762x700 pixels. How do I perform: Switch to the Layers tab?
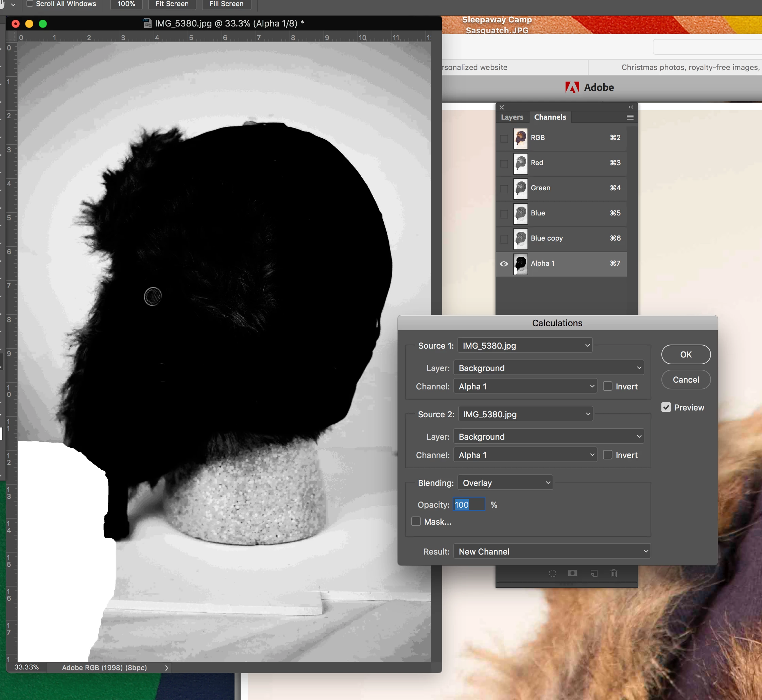[512, 118]
